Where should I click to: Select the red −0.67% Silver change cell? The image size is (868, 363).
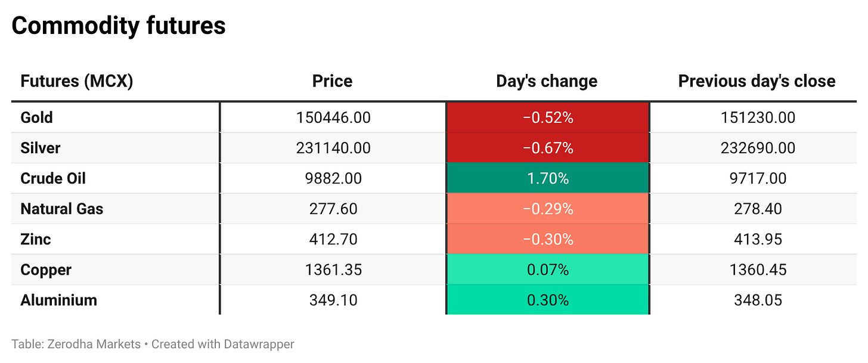coord(548,148)
